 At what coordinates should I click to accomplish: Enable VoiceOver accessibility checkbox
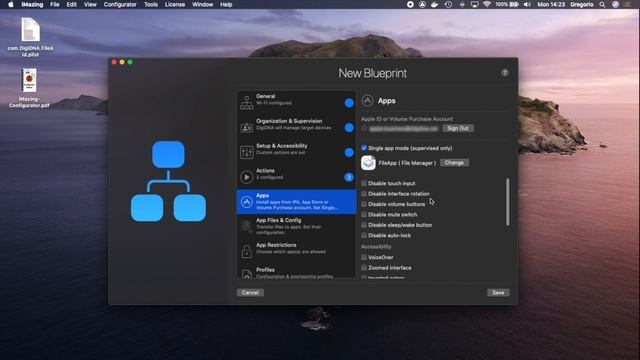click(x=364, y=257)
